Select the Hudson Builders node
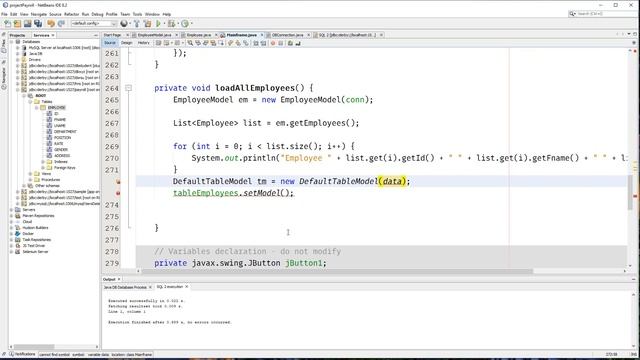The height and width of the screenshot is (360, 640). (35, 228)
